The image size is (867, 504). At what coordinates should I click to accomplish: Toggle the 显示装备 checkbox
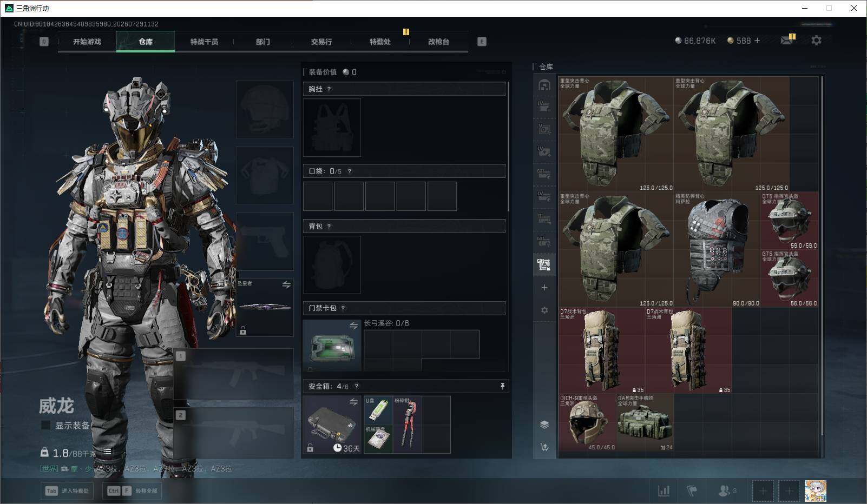(x=45, y=426)
